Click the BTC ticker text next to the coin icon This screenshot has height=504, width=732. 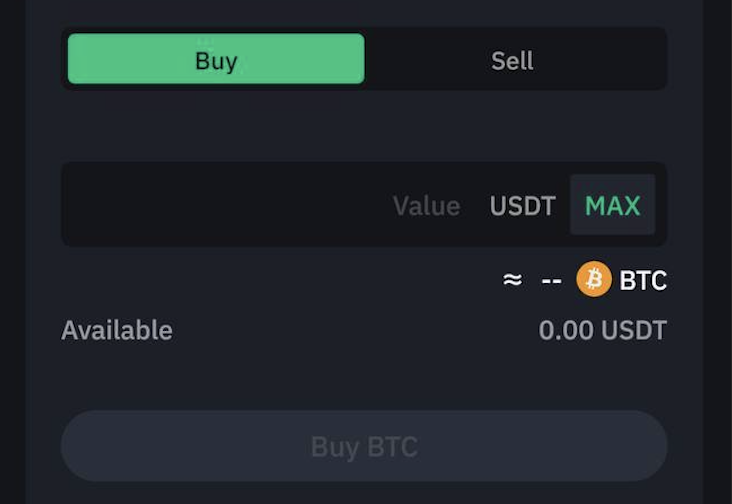643,280
